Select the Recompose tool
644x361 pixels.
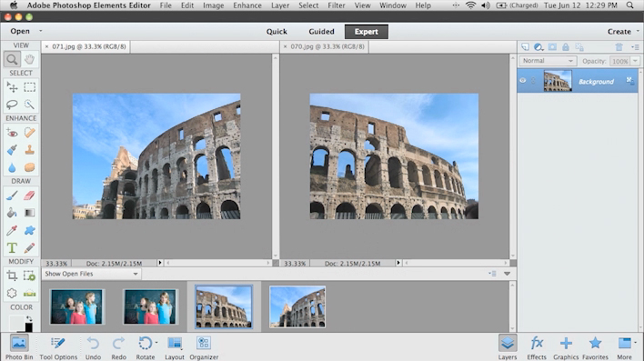tap(29, 276)
